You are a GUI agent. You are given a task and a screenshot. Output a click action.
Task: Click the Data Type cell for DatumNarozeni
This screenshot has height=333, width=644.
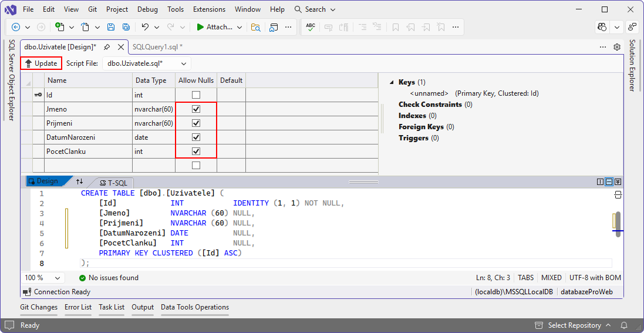[154, 137]
